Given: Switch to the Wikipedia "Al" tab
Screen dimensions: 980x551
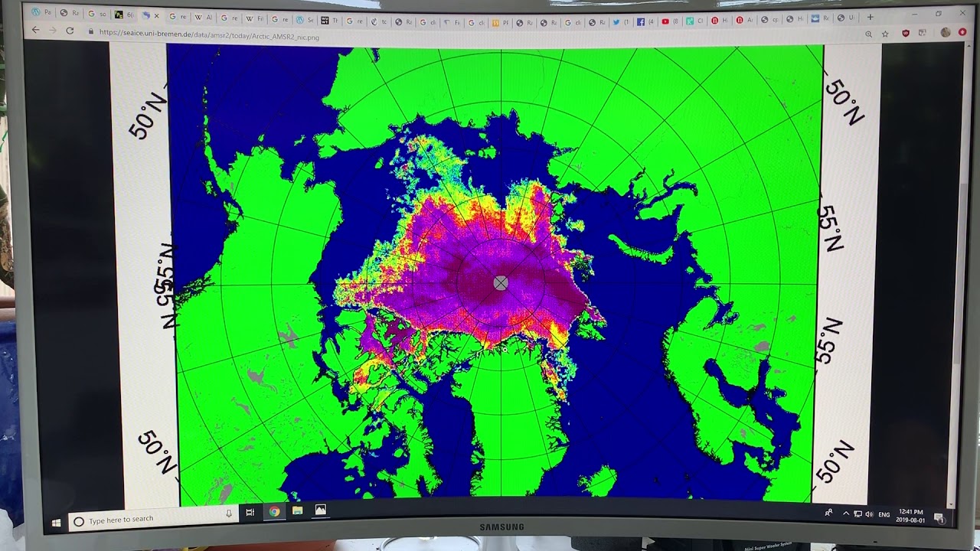Looking at the screenshot, I should pyautogui.click(x=203, y=17).
